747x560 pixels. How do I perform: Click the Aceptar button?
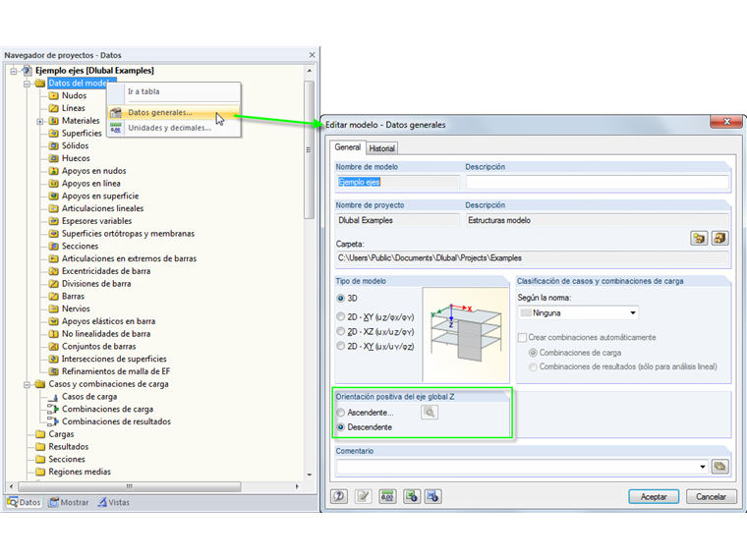point(654,497)
